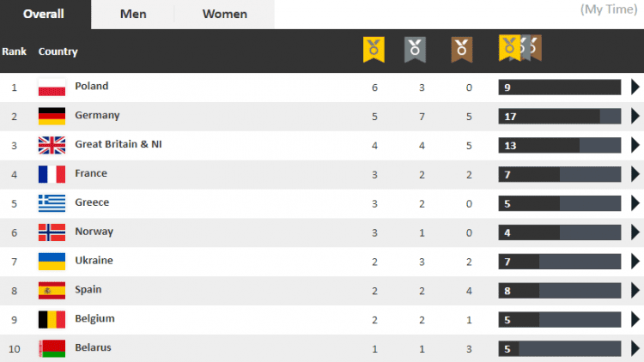
Task: Click the Great Britain flag icon
Action: tap(52, 145)
